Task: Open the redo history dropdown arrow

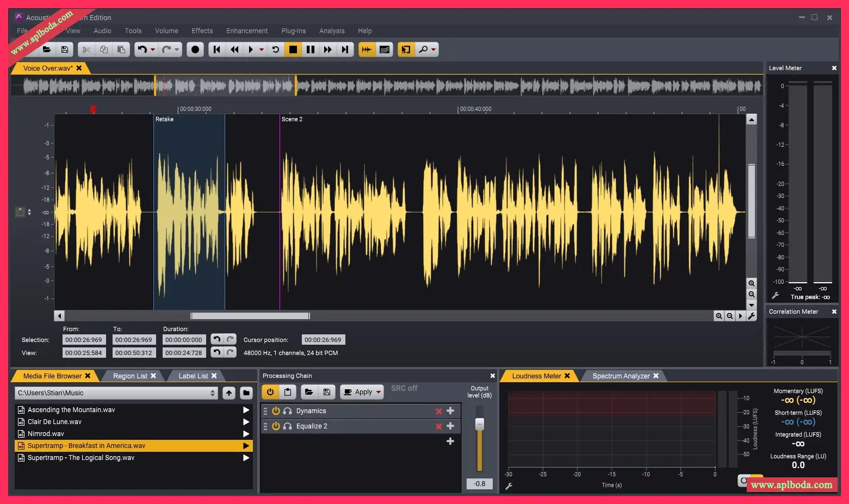Action: 177,49
